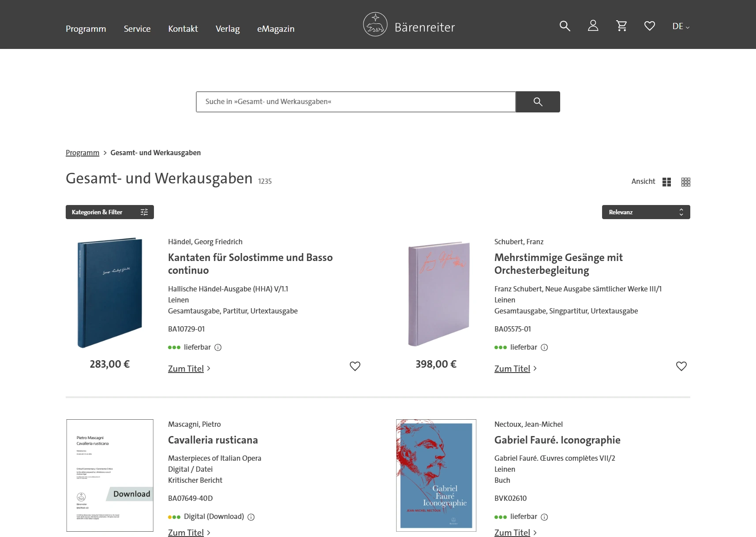Viewport: 756px width, 537px height.
Task: Click article number BA10729-01
Action: tap(186, 329)
